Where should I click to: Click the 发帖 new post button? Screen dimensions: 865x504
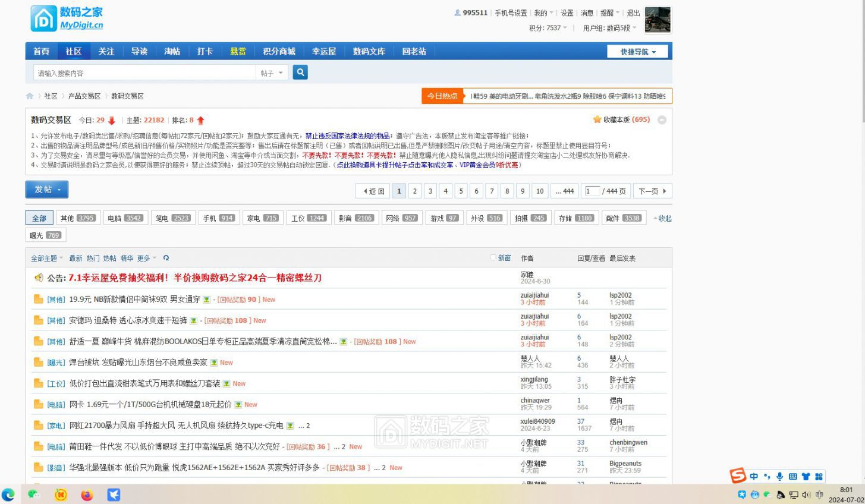(47, 190)
